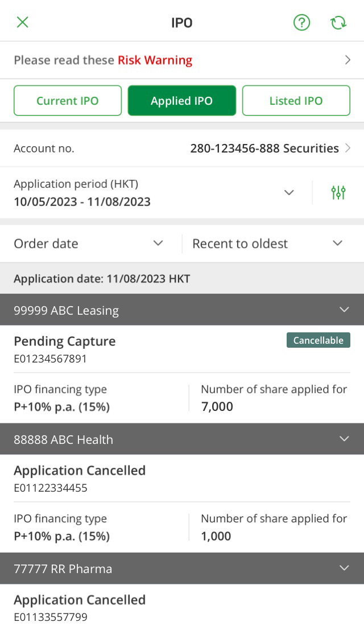This screenshot has width=364, height=626.
Task: Open account selector via chevron next to Securities
Action: pos(348,148)
